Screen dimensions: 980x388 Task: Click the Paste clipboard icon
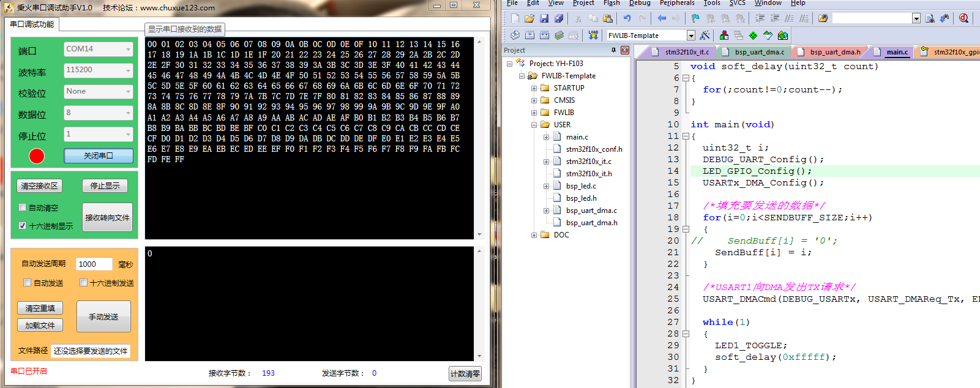tap(608, 18)
